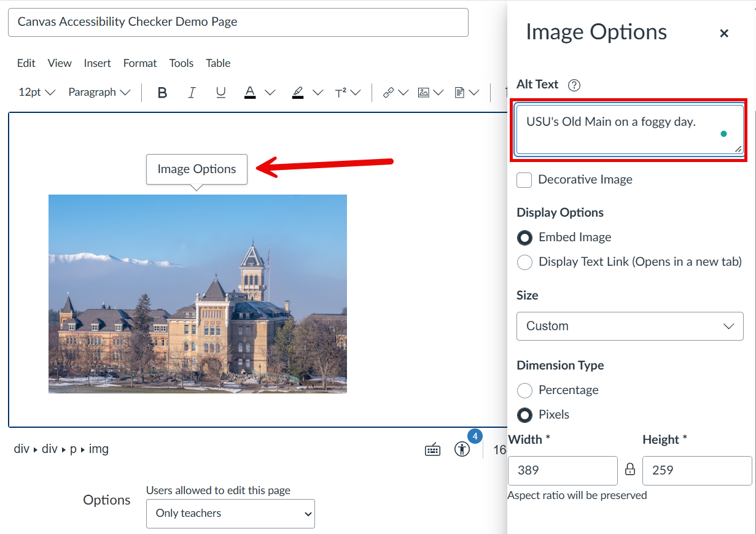The width and height of the screenshot is (756, 534).
Task: Click the Alt Text resize handle
Action: [738, 149]
